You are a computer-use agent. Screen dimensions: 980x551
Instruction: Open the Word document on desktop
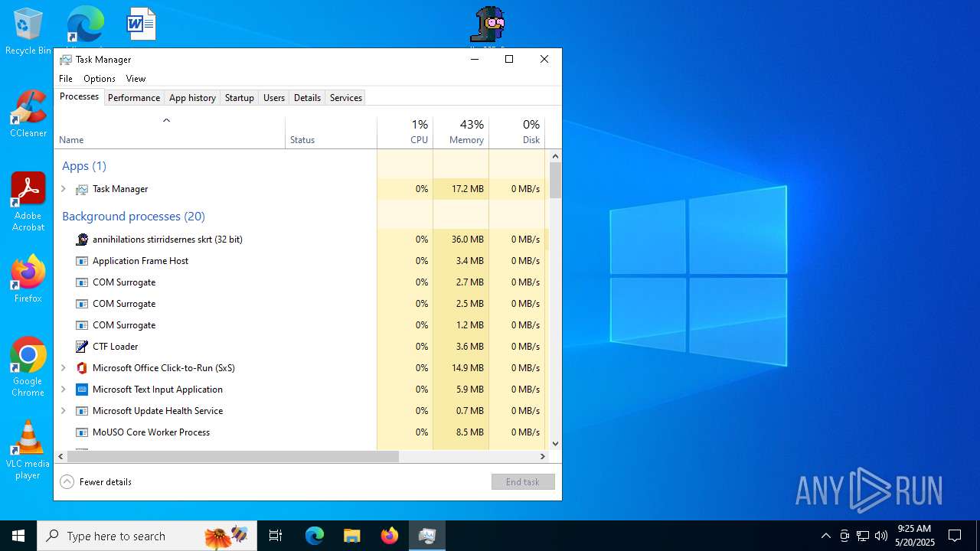tap(142, 24)
